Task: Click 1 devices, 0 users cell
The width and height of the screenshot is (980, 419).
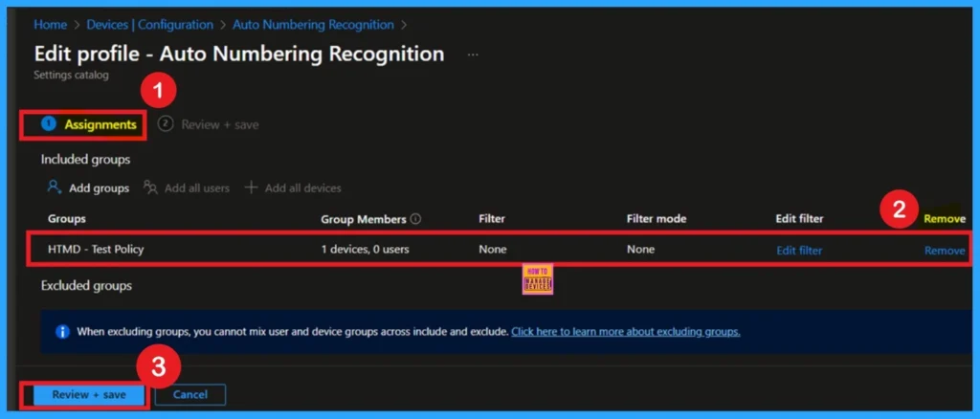Action: tap(365, 249)
